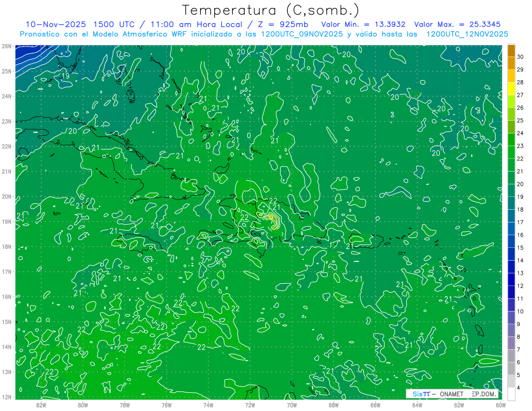Click the longitude axis label "70W"
The width and height of the screenshot is (532, 411).
click(x=292, y=405)
